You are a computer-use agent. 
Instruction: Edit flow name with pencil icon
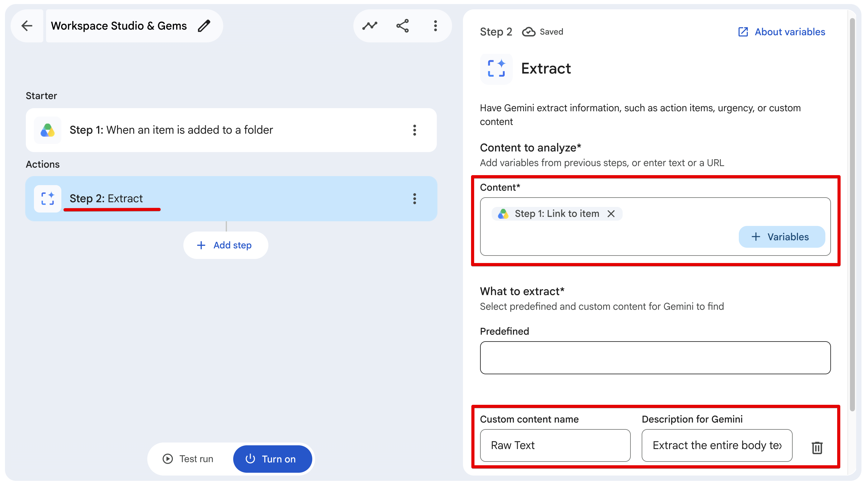pos(204,26)
